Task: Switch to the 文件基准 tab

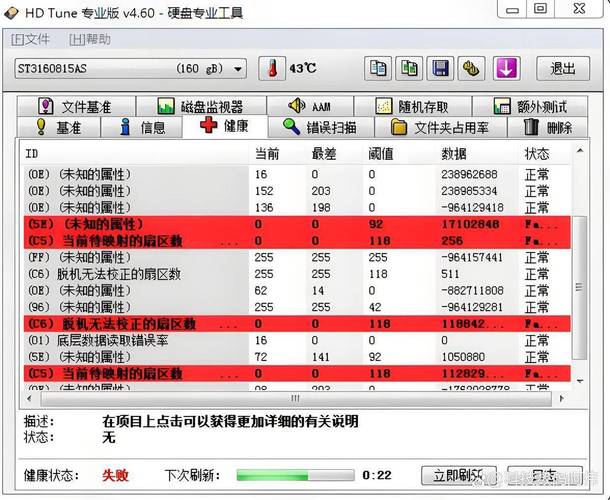Action: [76, 106]
